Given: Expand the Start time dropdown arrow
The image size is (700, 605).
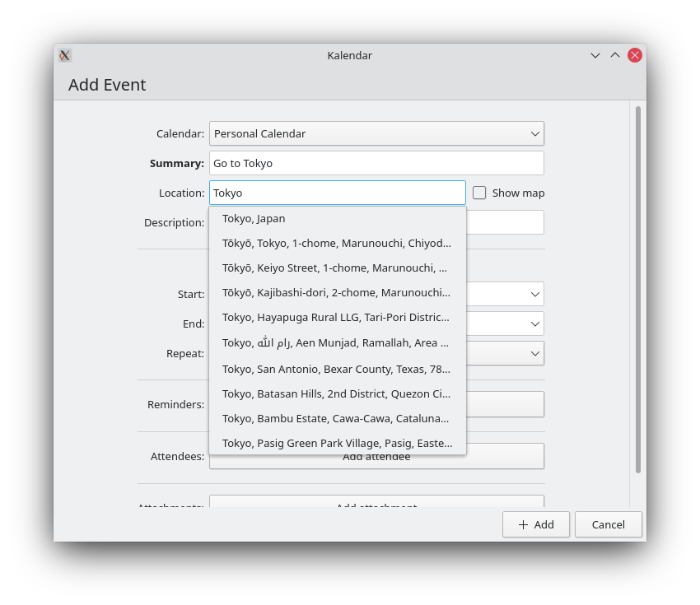Looking at the screenshot, I should coord(535,294).
